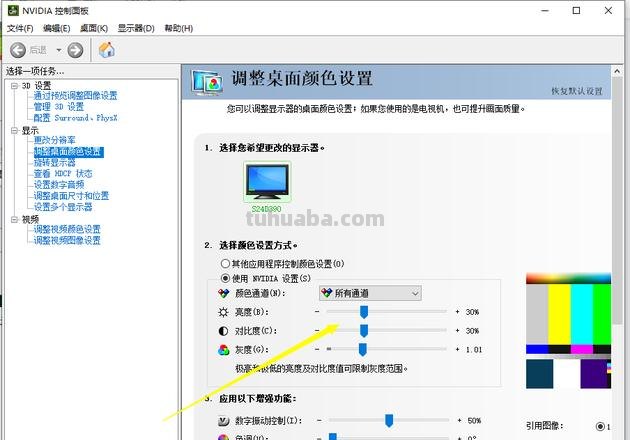This screenshot has width=630, height=440.
Task: Open 旋转显示器 link
Action: pyautogui.click(x=55, y=162)
